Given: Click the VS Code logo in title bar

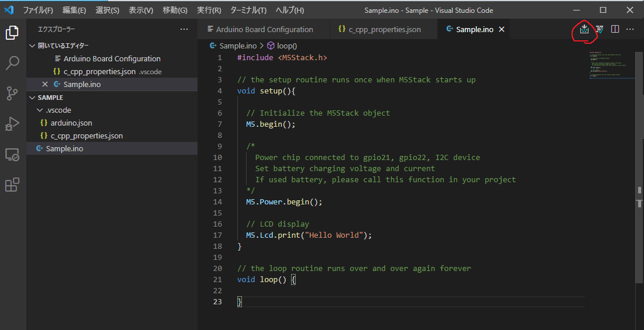Looking at the screenshot, I should (x=9, y=10).
